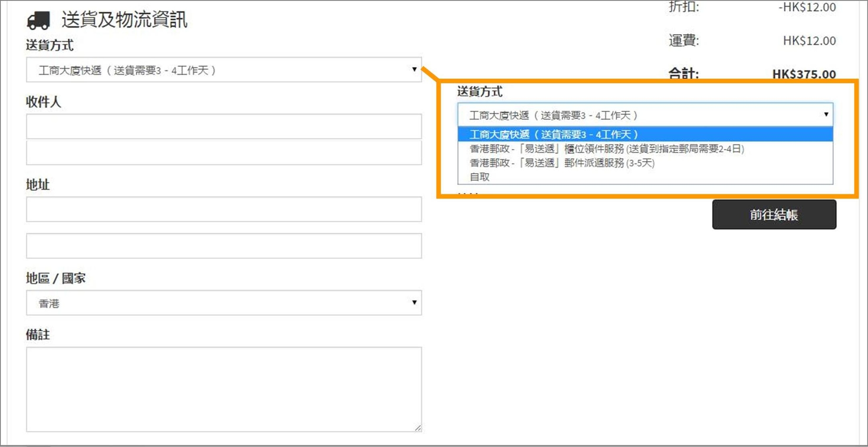Select the 自取 pickup option
868x447 pixels.
[480, 177]
